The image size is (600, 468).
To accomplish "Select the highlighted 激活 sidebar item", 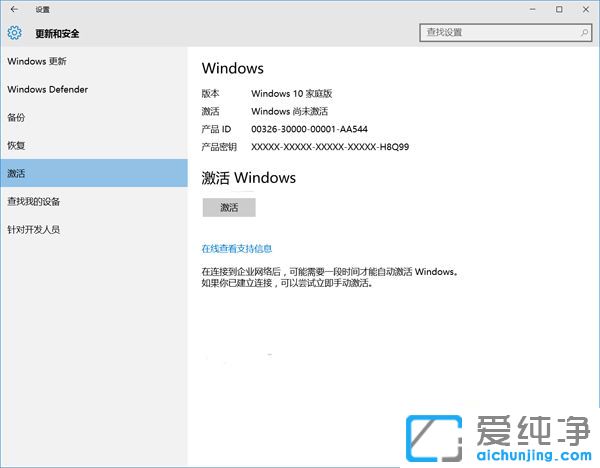I will point(16,173).
